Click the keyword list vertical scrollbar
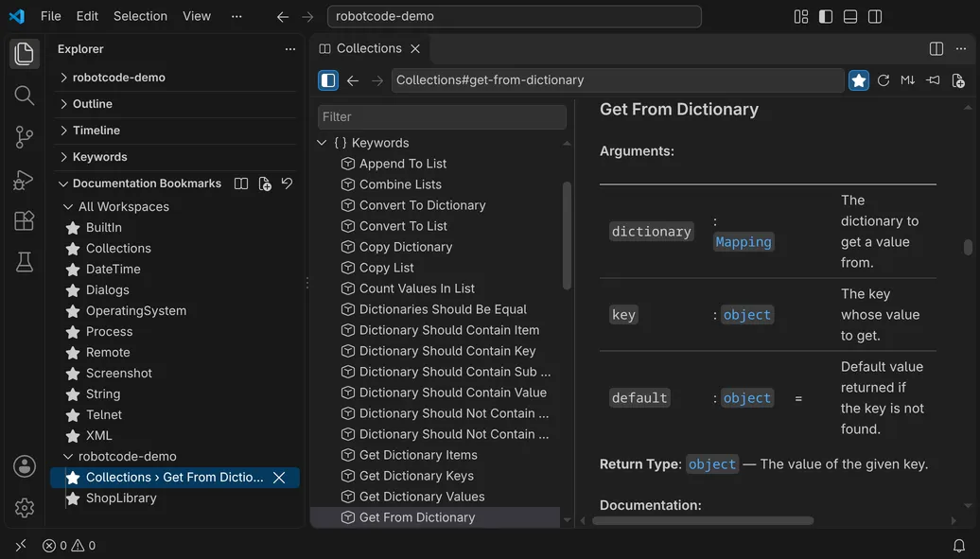The width and height of the screenshot is (980, 559). pyautogui.click(x=567, y=236)
